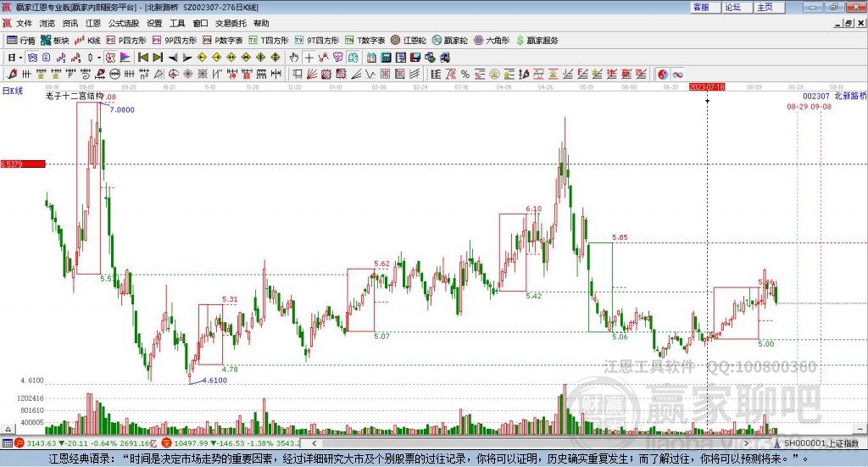Click the calendar date icon
Viewport: 868px width, 467px height.
371,58
